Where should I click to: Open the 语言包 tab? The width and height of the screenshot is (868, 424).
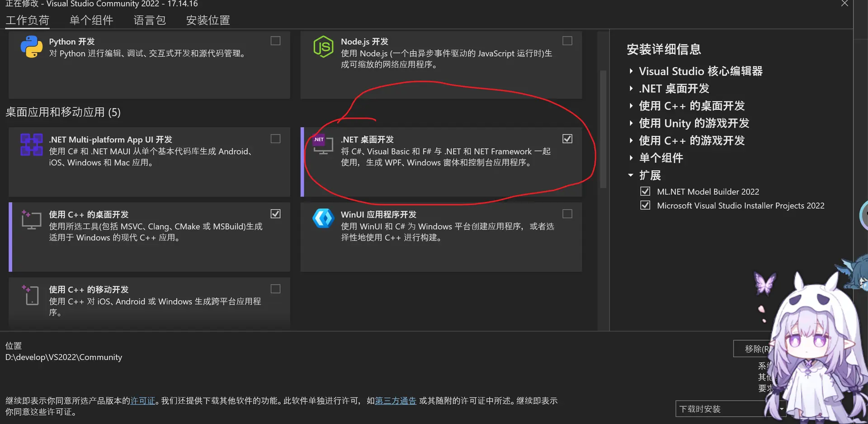tap(150, 20)
